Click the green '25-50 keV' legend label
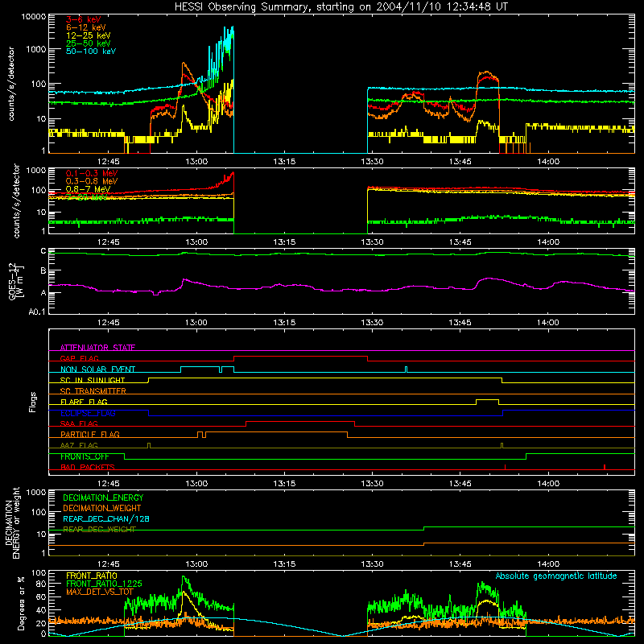Viewport: 644px width, 644px height. 89,43
